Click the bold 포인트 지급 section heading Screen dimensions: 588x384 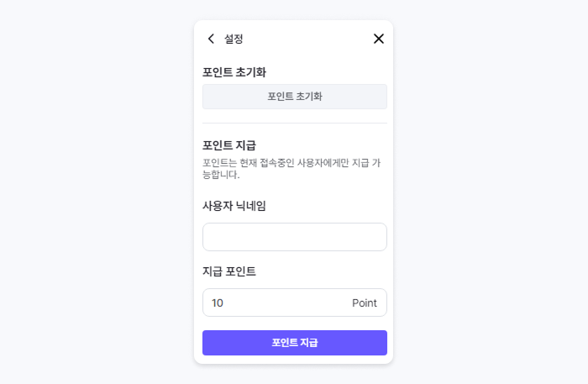point(229,145)
